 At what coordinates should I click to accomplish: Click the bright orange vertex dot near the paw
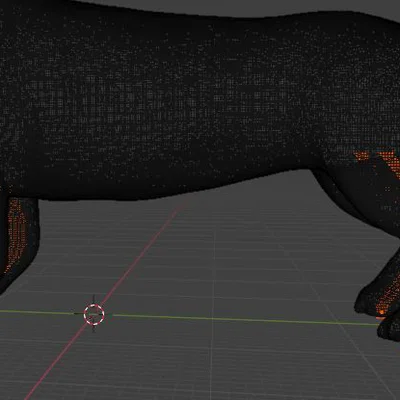(381, 312)
